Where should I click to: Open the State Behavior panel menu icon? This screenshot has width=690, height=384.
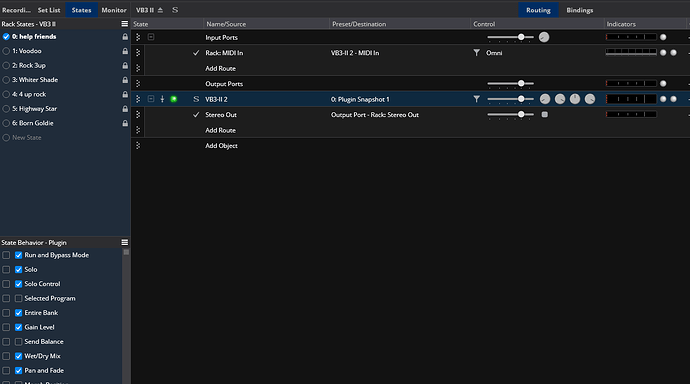(125, 242)
